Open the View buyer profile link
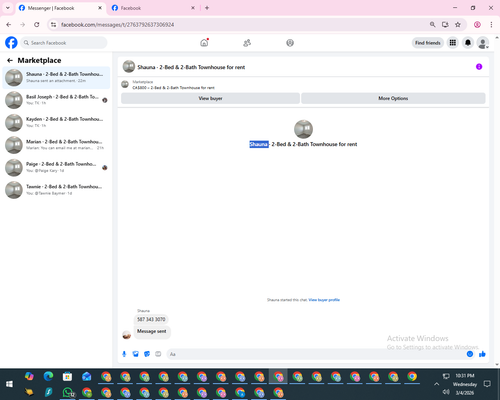 324,300
